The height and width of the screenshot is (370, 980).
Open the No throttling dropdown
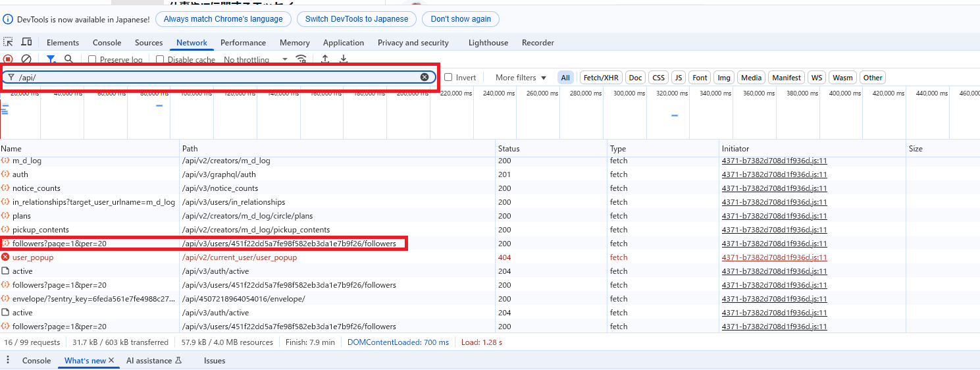pyautogui.click(x=255, y=59)
